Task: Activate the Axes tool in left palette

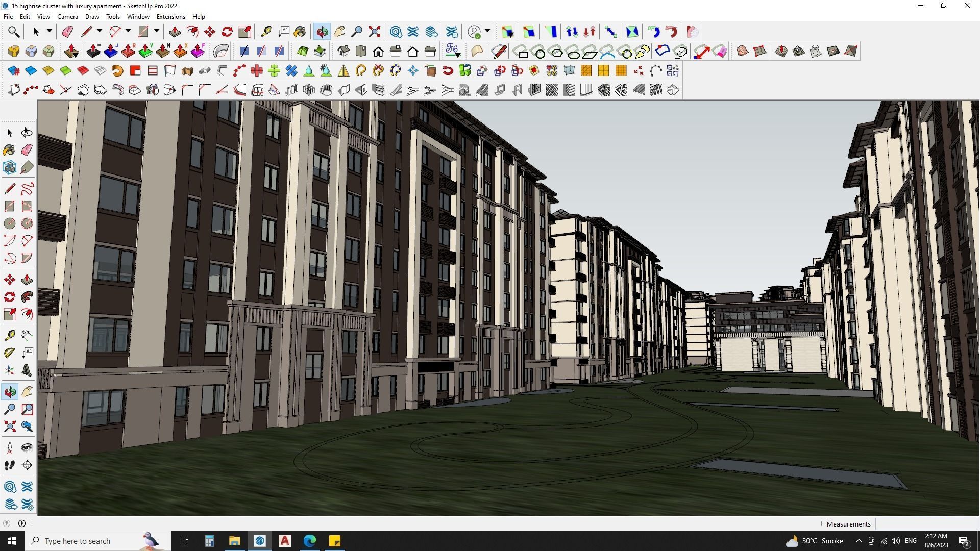Action: pos(10,370)
